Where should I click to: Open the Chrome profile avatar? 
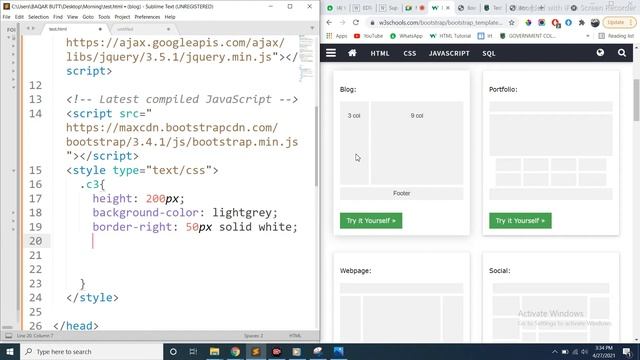tap(595, 22)
